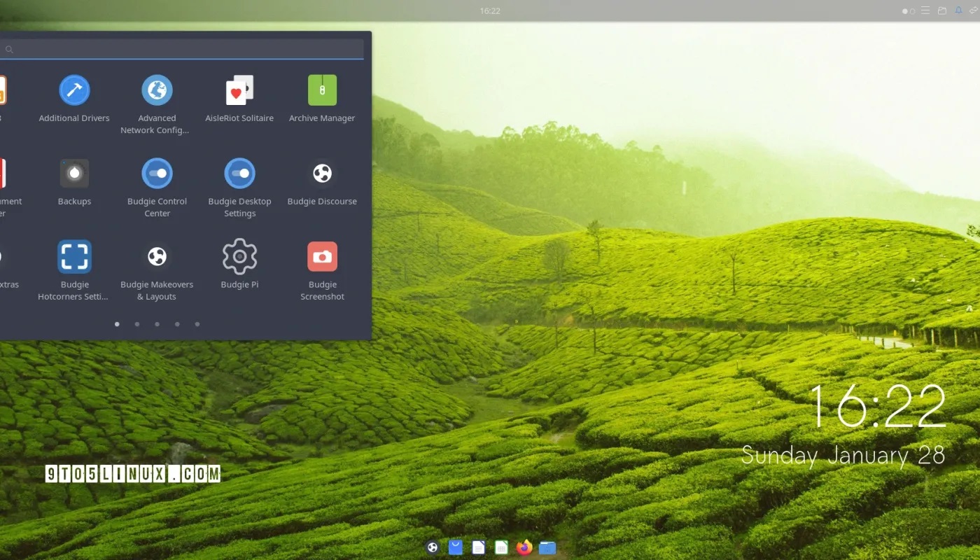Image resolution: width=980 pixels, height=560 pixels.
Task: Jump to the last page dot of the app menu
Action: pyautogui.click(x=197, y=324)
